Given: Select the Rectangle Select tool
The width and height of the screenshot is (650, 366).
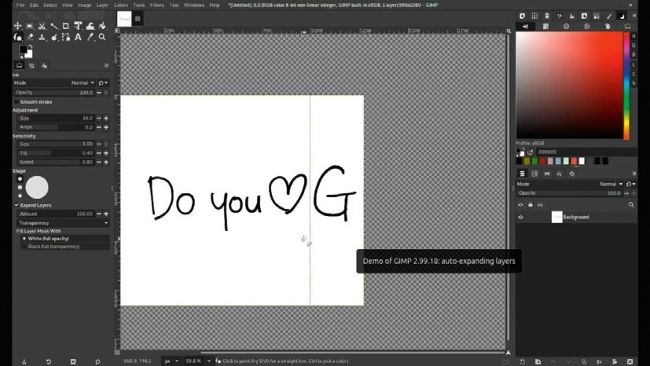Looking at the screenshot, I should coord(30,26).
